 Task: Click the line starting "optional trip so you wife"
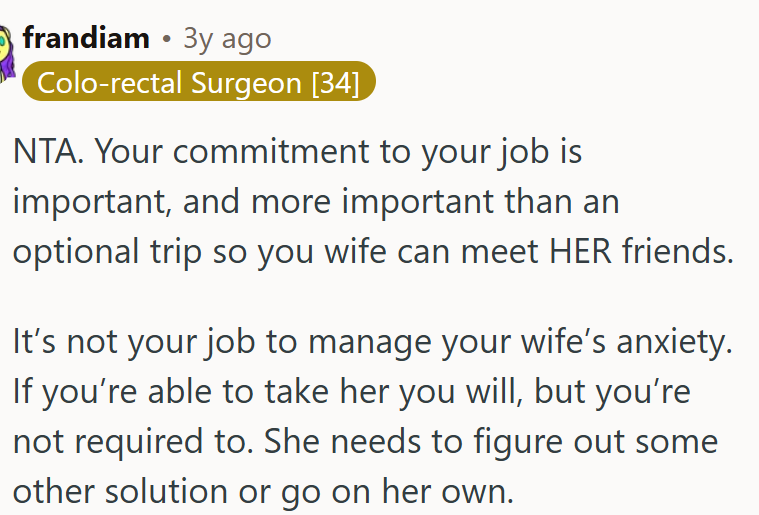tap(372, 251)
